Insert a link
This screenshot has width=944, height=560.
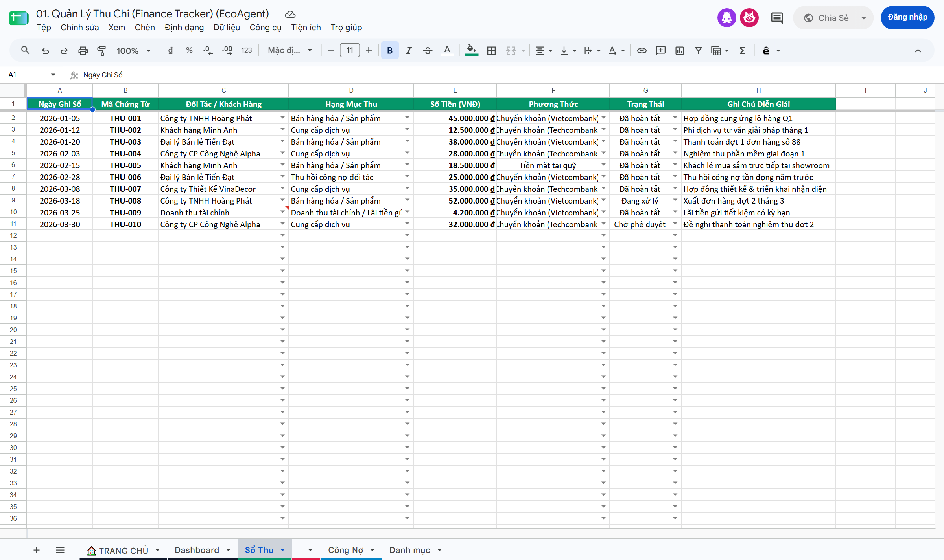point(642,51)
